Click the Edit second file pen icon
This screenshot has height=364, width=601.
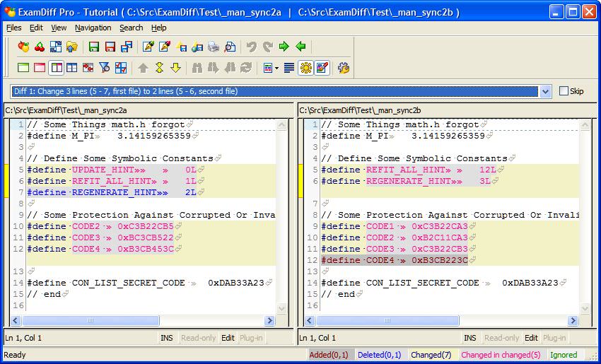165,47
